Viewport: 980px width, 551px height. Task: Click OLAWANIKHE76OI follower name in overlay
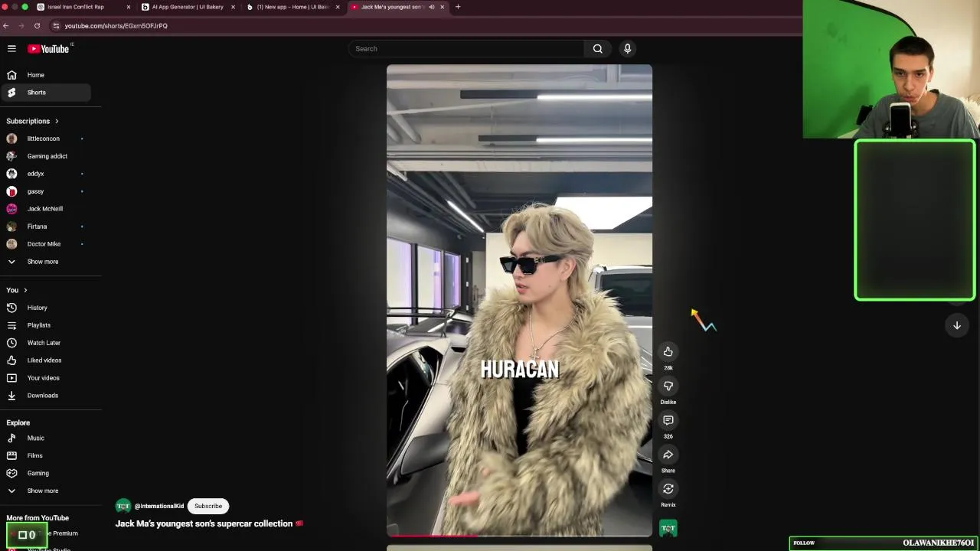coord(938,543)
